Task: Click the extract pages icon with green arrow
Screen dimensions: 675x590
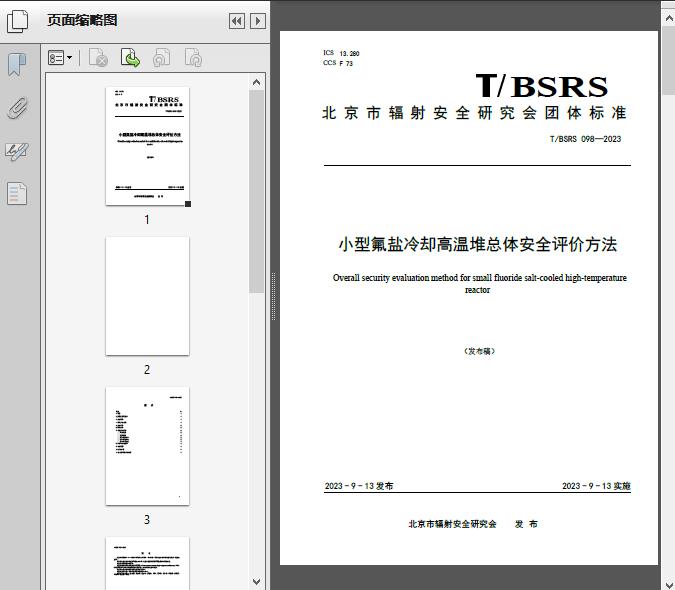Action: coord(130,58)
